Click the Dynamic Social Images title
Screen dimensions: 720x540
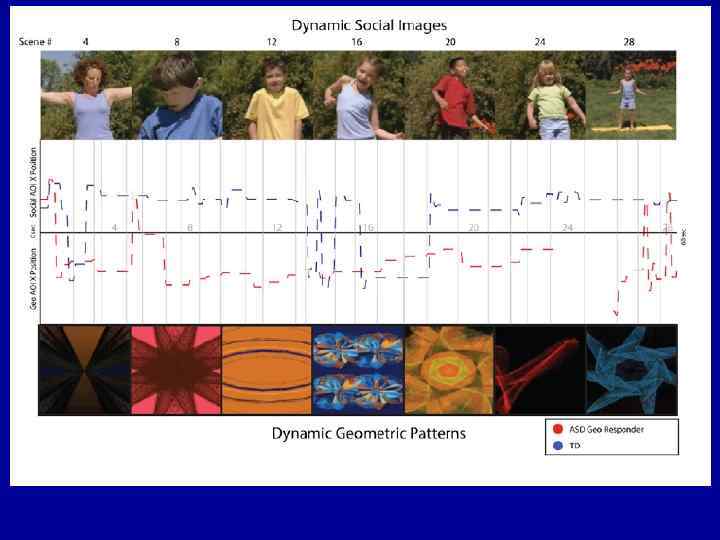369,25
